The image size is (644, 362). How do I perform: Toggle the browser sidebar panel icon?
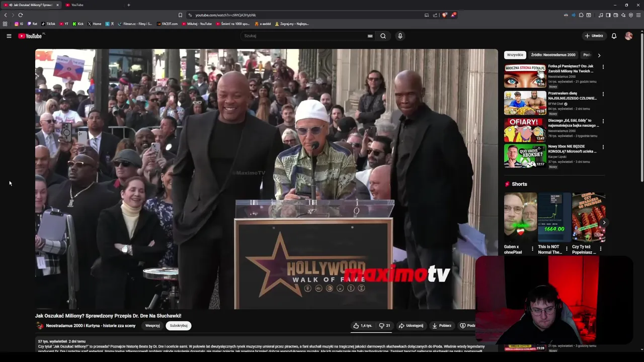tap(608, 15)
